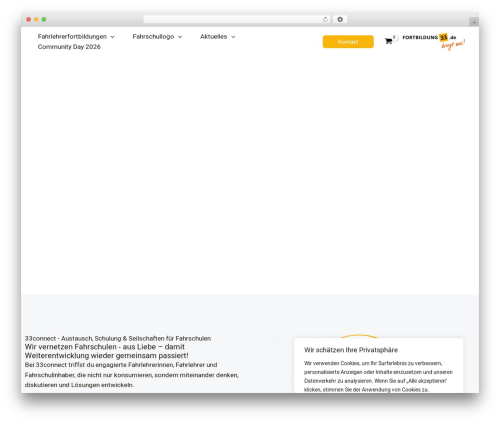Open the Fahrlehrerfortbildungen menu item
Screen dimensions: 500x423
[x=72, y=37]
